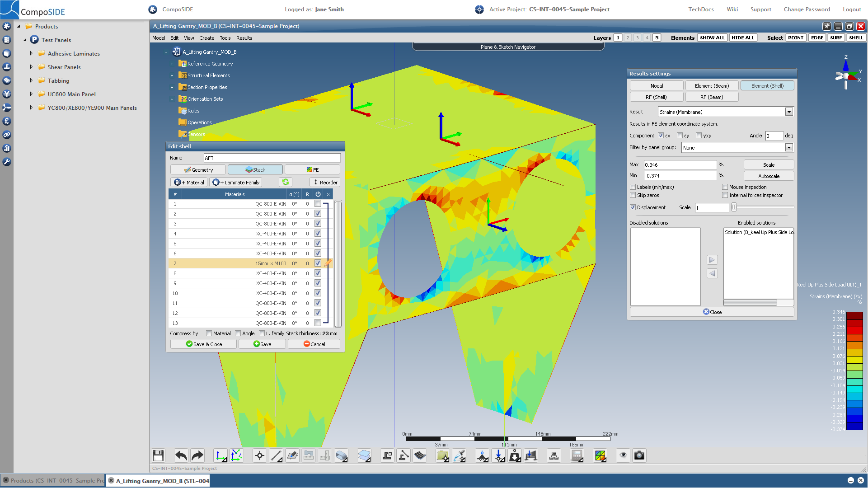The width and height of the screenshot is (868, 488).
Task: Open the Filter by panel group dropdown
Action: (x=789, y=148)
